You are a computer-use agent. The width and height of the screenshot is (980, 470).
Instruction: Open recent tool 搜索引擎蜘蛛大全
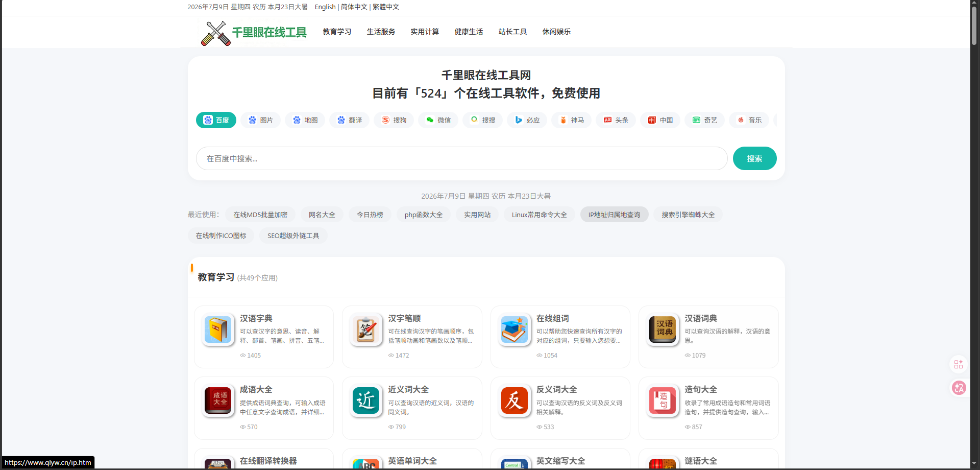coord(688,215)
